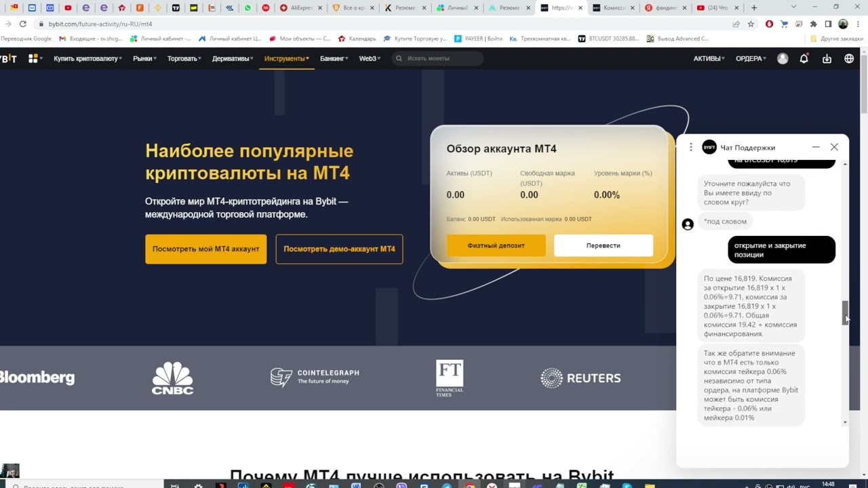Screen dimensions: 868x488
Task: Open the 'Вывод Advanced C...' bookmark
Action: pyautogui.click(x=678, y=39)
